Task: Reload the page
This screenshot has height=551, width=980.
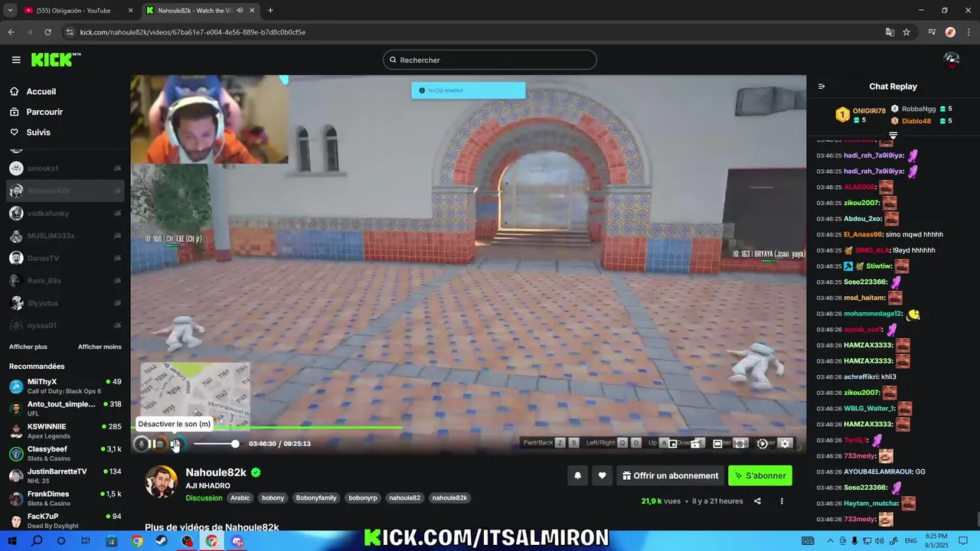Action: click(47, 32)
